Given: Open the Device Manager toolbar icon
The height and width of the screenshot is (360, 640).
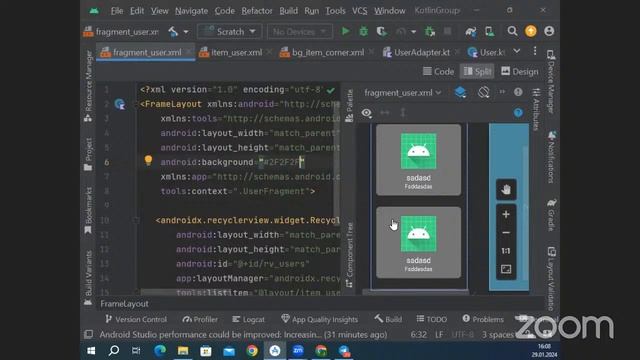Looking at the screenshot, I should [x=489, y=31].
